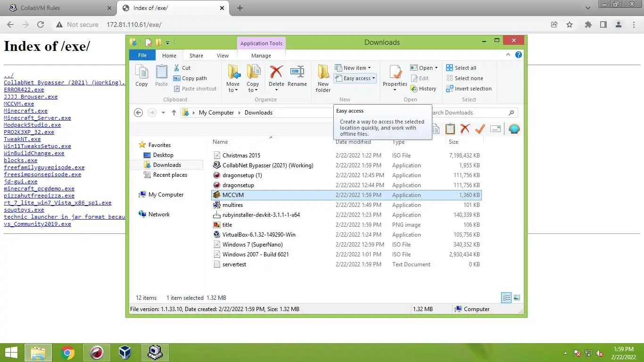The height and width of the screenshot is (362, 644).
Task: Open the Quick Access Toolbar customize dropdown
Action: point(167,43)
